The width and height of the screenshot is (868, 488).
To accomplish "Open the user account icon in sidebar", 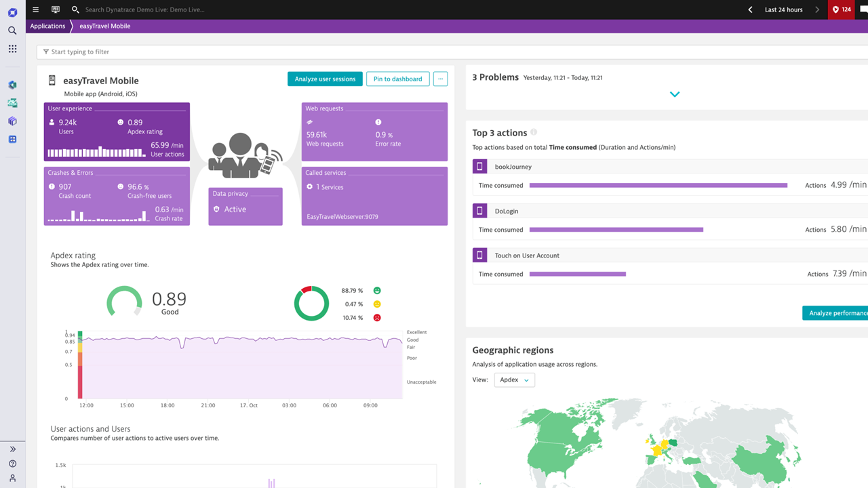I will coord(12,478).
